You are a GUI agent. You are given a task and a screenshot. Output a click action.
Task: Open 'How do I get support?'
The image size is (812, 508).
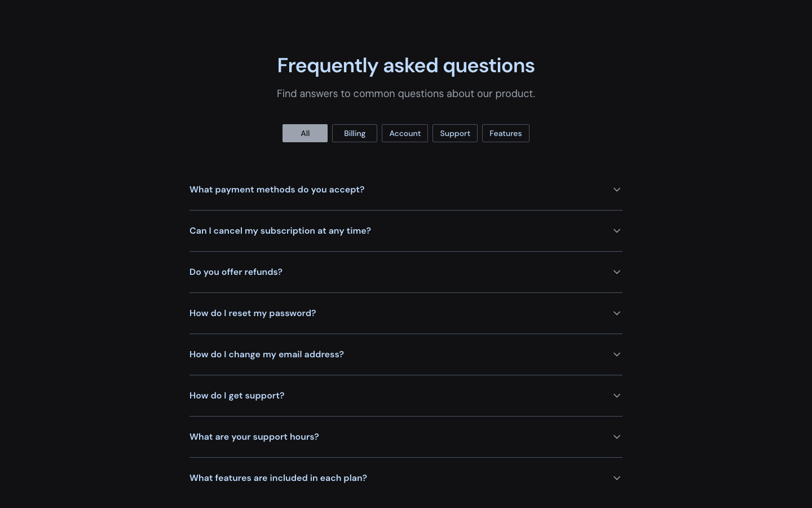[237, 396]
